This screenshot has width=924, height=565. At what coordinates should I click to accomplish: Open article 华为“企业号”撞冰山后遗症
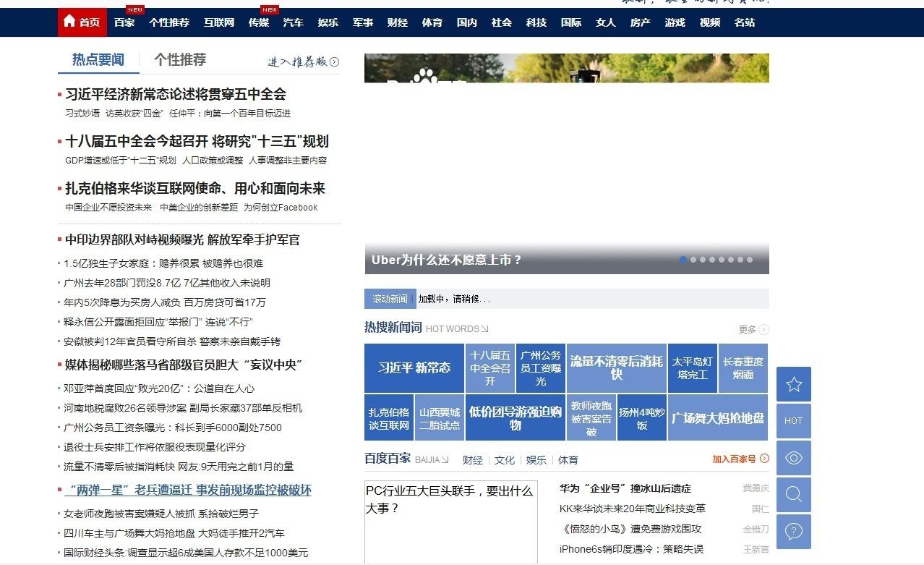(625, 488)
